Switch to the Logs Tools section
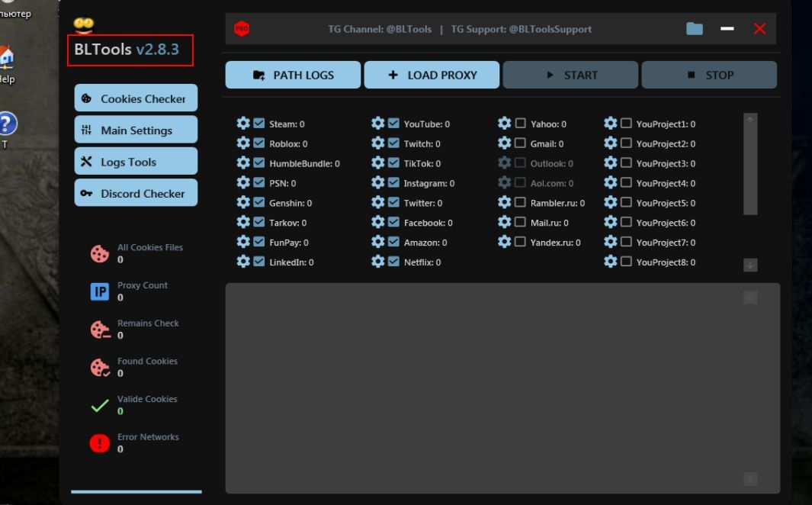This screenshot has width=812, height=505. click(x=136, y=162)
